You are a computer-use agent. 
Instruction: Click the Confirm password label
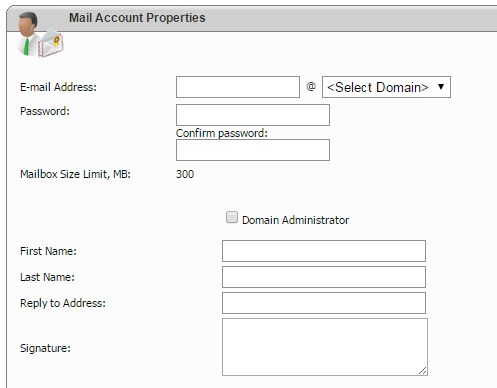[x=222, y=133]
